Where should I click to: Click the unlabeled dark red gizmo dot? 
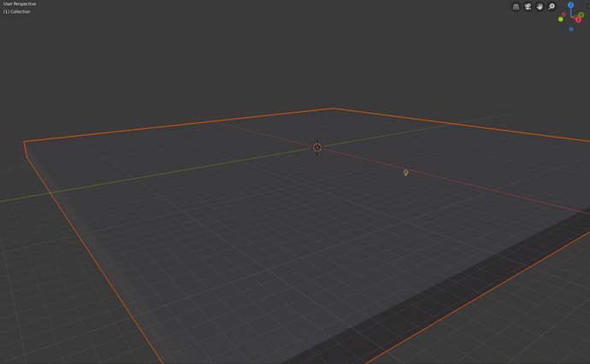point(563,15)
